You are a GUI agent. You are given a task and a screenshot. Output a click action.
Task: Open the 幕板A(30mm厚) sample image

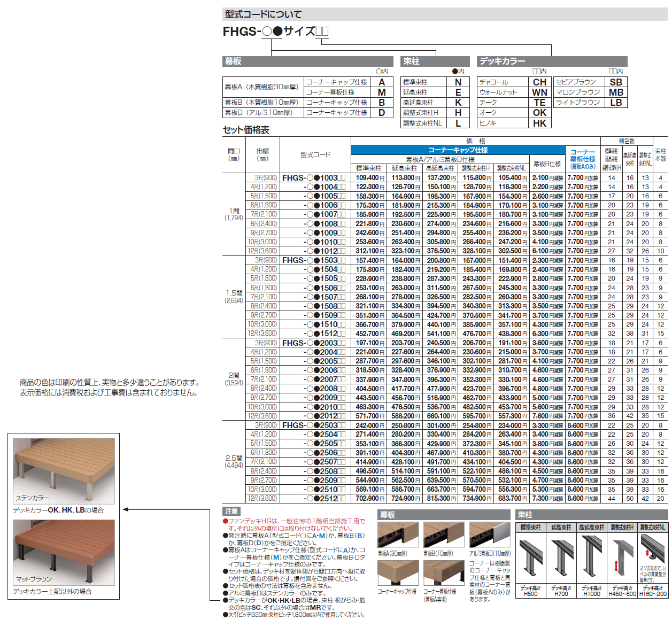(x=398, y=535)
